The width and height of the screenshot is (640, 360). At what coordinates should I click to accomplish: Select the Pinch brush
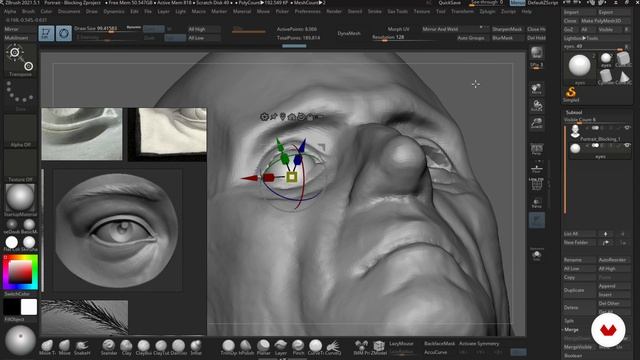tap(298, 348)
